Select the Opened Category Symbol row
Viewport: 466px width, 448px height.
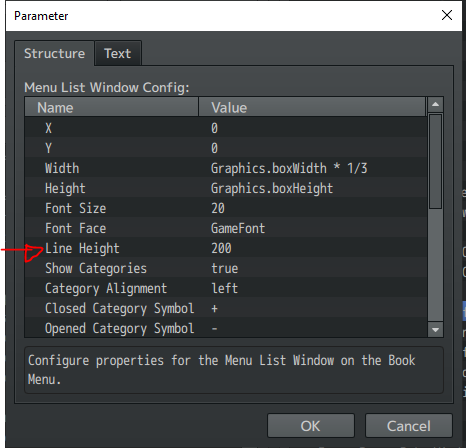pos(226,328)
